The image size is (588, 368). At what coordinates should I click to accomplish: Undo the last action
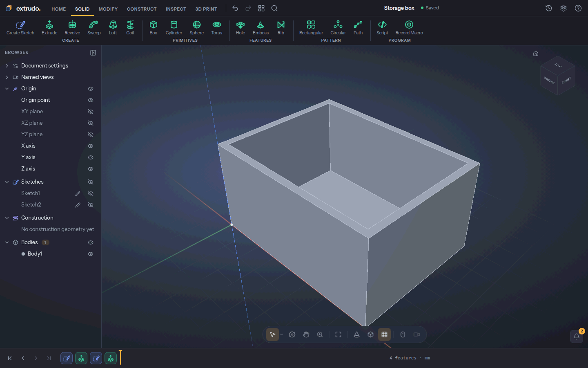[235, 8]
